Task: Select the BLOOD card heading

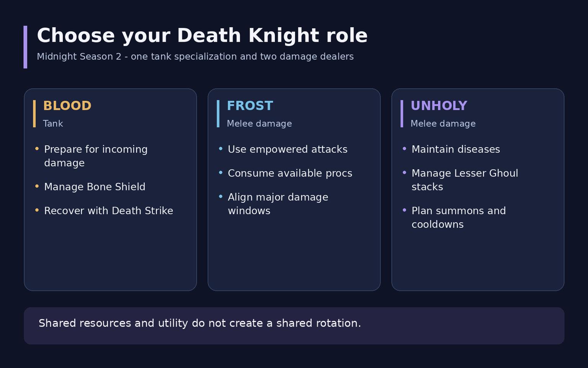Action: [67, 106]
